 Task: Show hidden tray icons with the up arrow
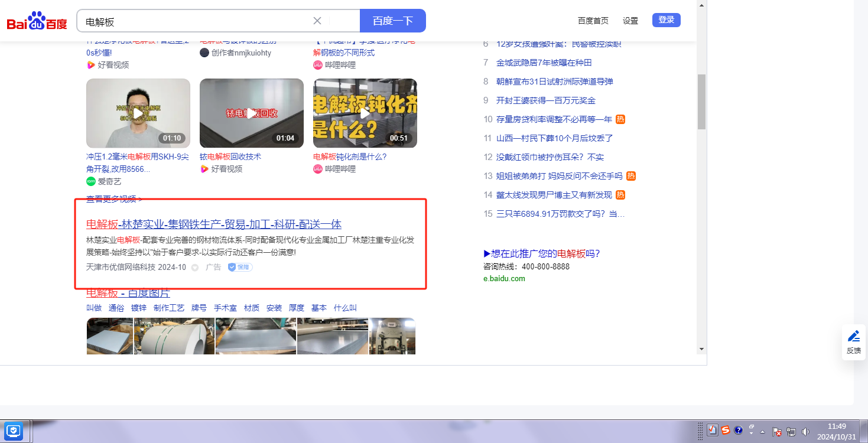[x=762, y=431]
